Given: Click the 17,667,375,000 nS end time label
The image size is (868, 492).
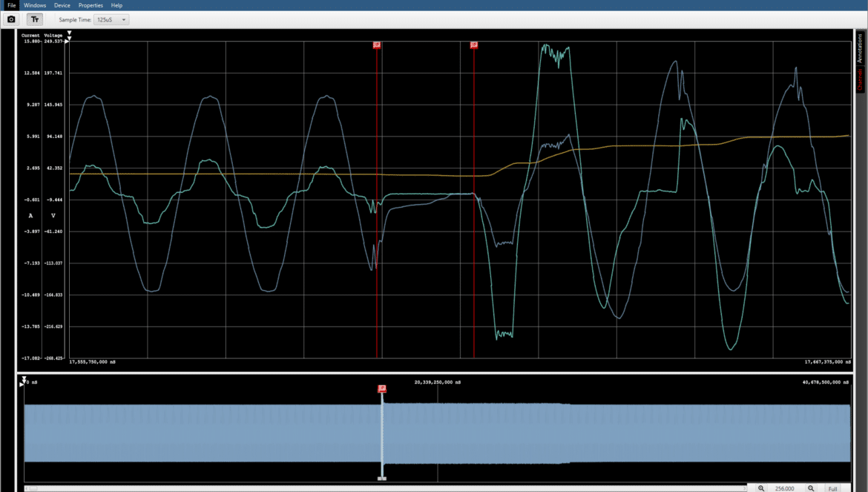Looking at the screenshot, I should coord(828,362).
